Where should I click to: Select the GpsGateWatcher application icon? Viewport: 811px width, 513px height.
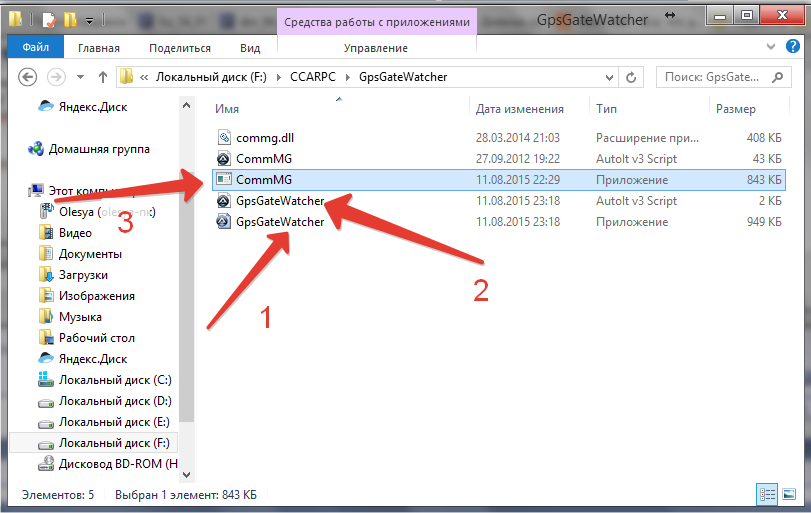(223, 222)
